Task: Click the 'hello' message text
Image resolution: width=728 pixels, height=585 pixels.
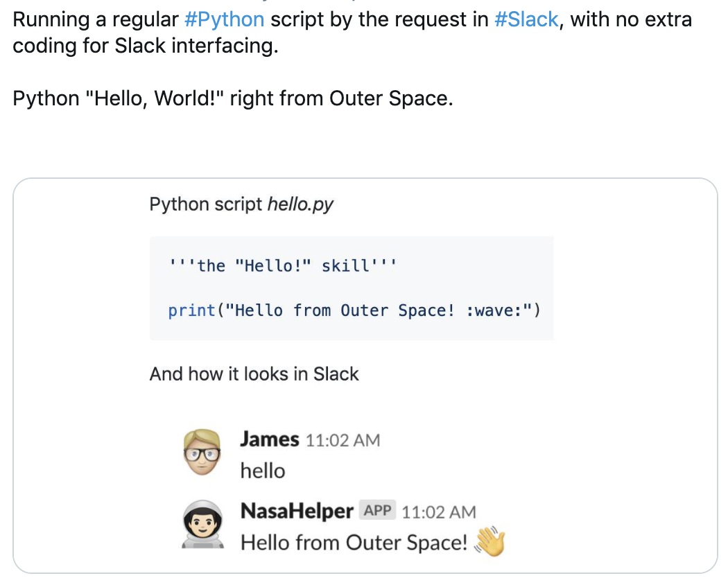Action: [263, 471]
